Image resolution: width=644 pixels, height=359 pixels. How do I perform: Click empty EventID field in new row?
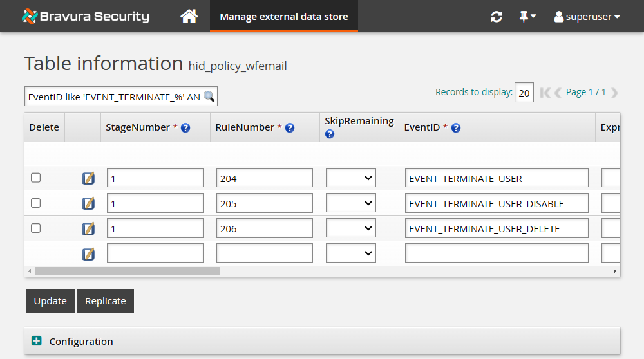point(497,253)
